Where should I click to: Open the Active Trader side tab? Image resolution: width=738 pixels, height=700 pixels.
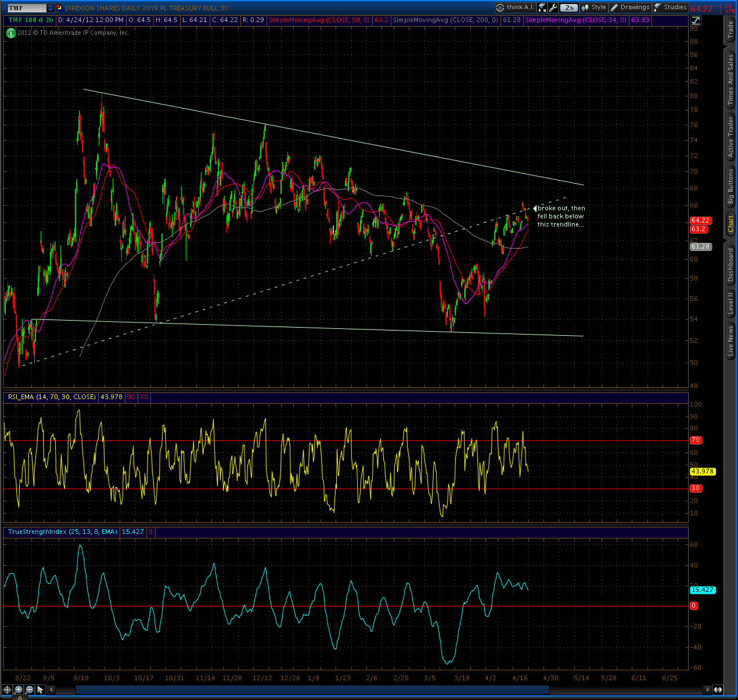[730, 137]
